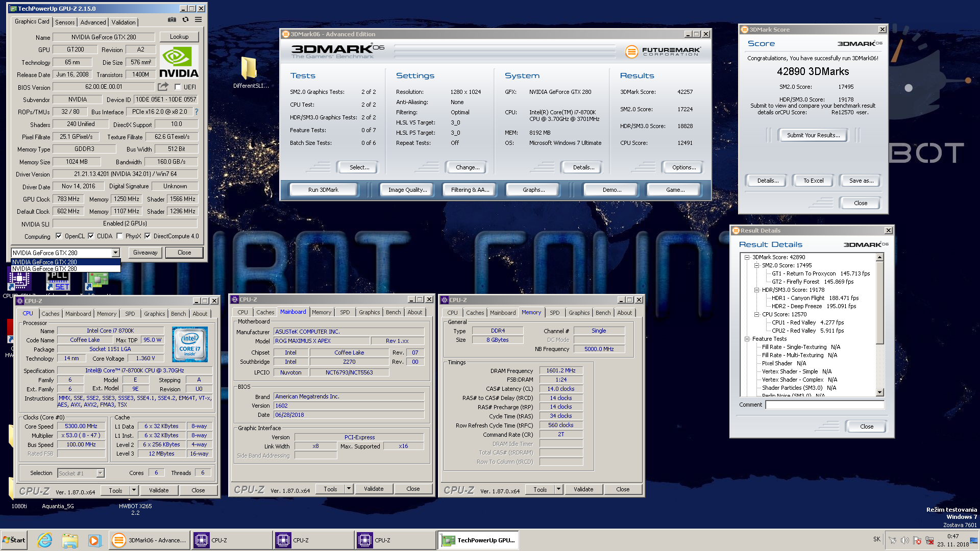Switch to 3DMark06 via taskbar button
The height and width of the screenshot is (551, 980).
tap(149, 540)
